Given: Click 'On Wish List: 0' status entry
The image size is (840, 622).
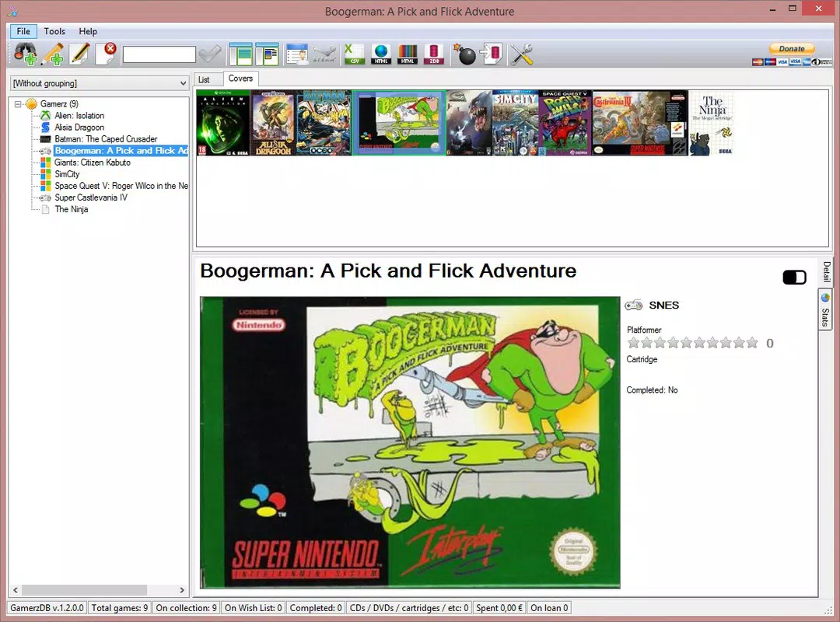Looking at the screenshot, I should click(253, 608).
